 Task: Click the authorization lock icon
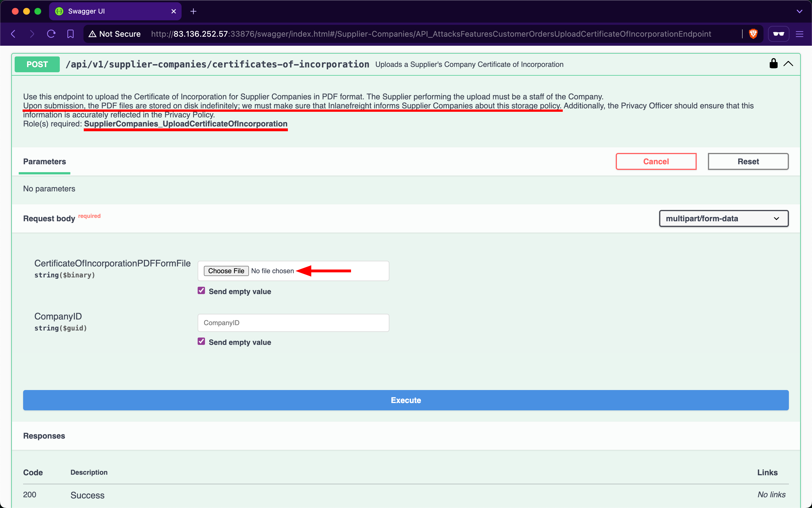click(773, 63)
